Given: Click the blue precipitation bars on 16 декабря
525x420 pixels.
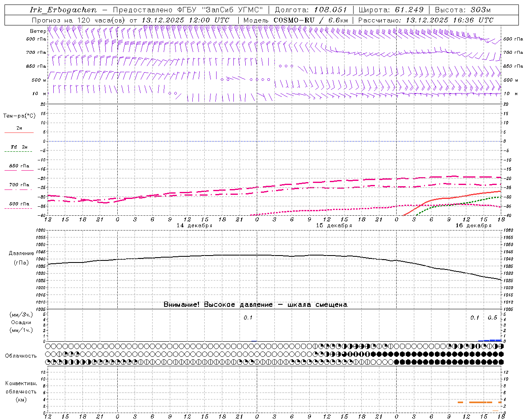Looking at the screenshot, I should [x=490, y=340].
